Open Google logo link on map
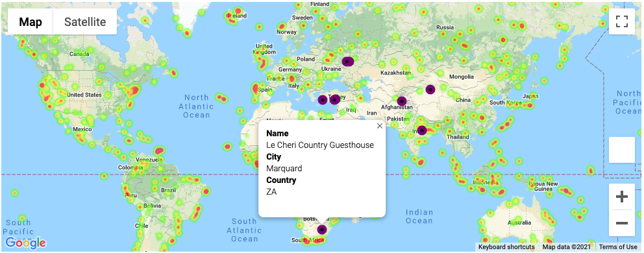The height and width of the screenshot is (253, 644). pos(25,243)
